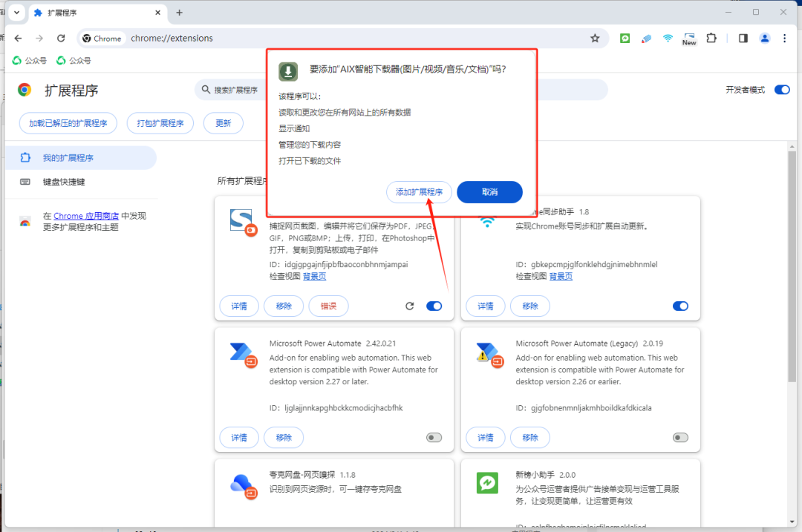
Task: Open 背景页 link for Chrome同步助手
Action: tap(561, 277)
